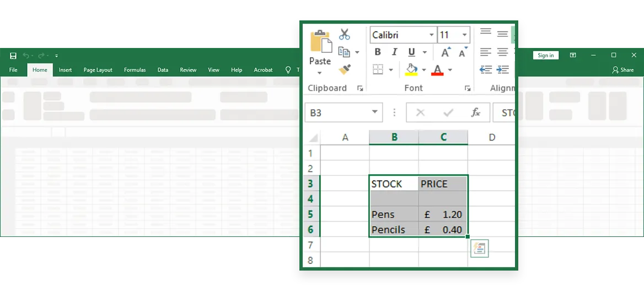Screen dimensions: 644x286
Task: Click the Sign in button
Action: [545, 55]
